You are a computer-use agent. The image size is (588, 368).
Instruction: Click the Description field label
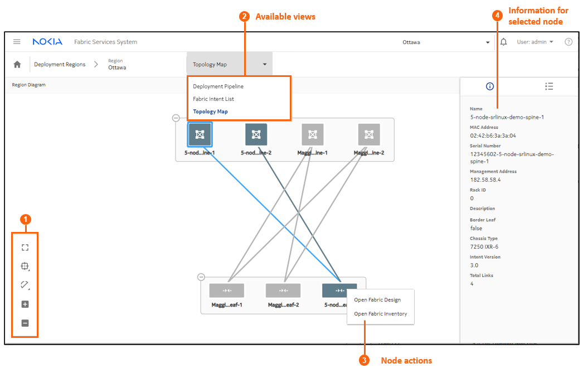(482, 209)
